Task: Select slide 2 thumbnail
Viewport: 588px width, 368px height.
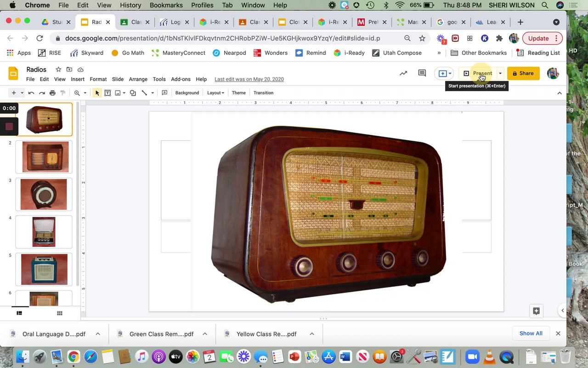Action: (44, 157)
